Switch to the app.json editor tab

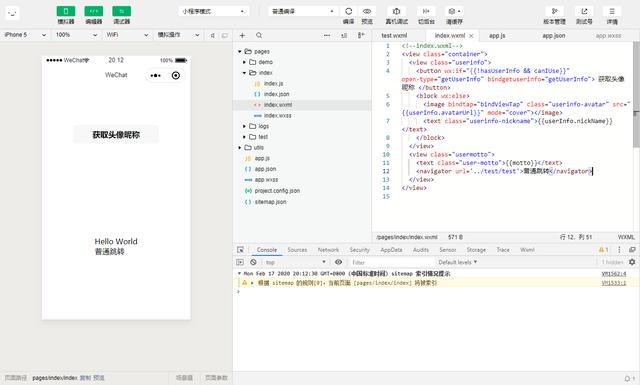click(554, 36)
